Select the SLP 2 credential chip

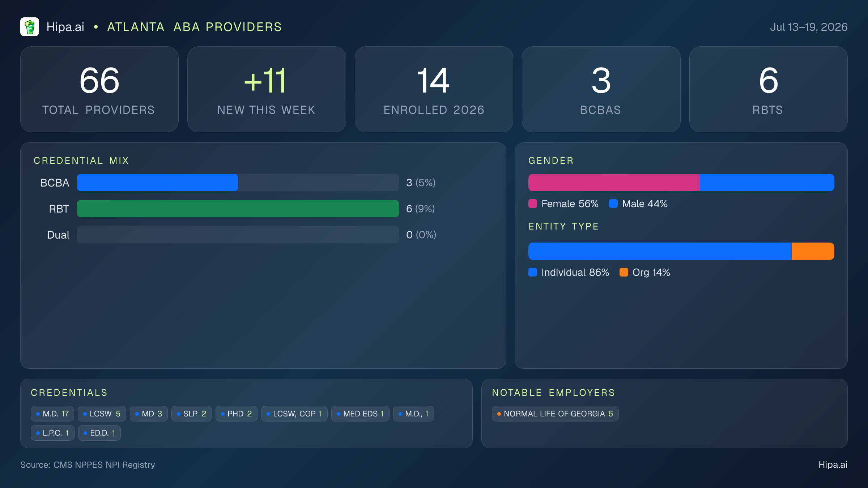tap(192, 414)
